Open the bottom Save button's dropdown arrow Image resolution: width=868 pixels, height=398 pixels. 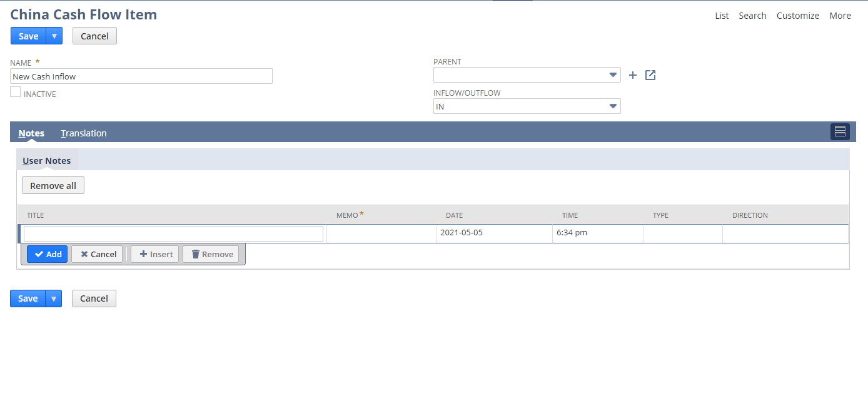pos(54,298)
